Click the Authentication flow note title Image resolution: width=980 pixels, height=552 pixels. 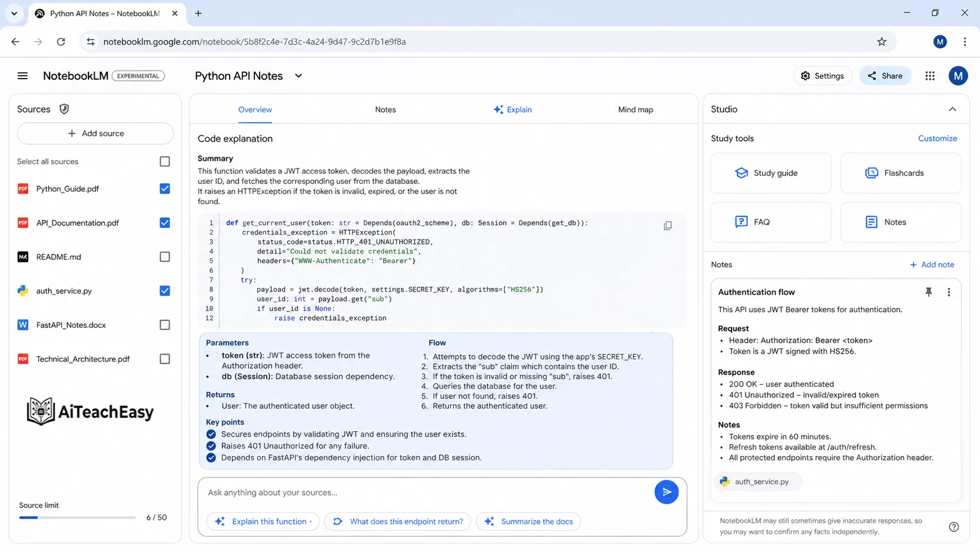pos(756,292)
